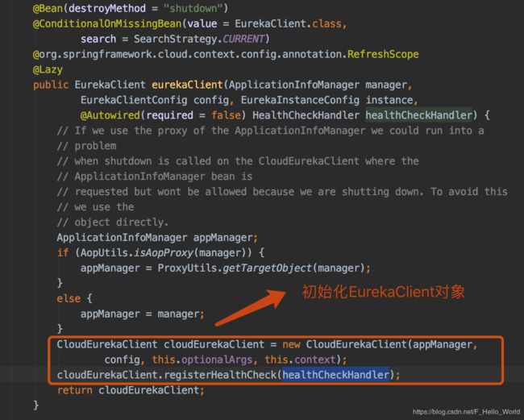Click the public keyword

pos(51,85)
